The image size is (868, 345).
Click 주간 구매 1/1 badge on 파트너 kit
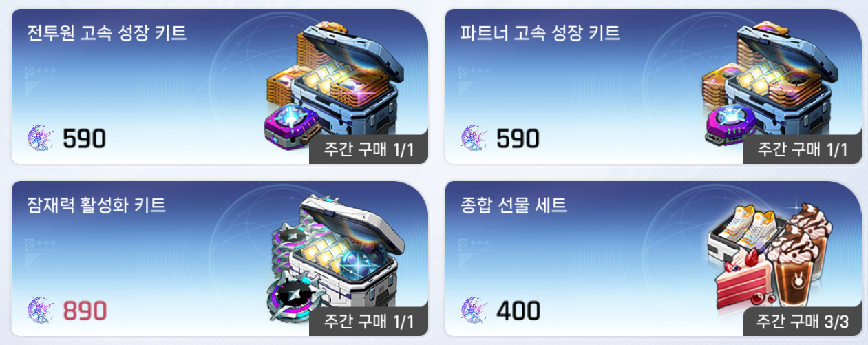click(802, 150)
